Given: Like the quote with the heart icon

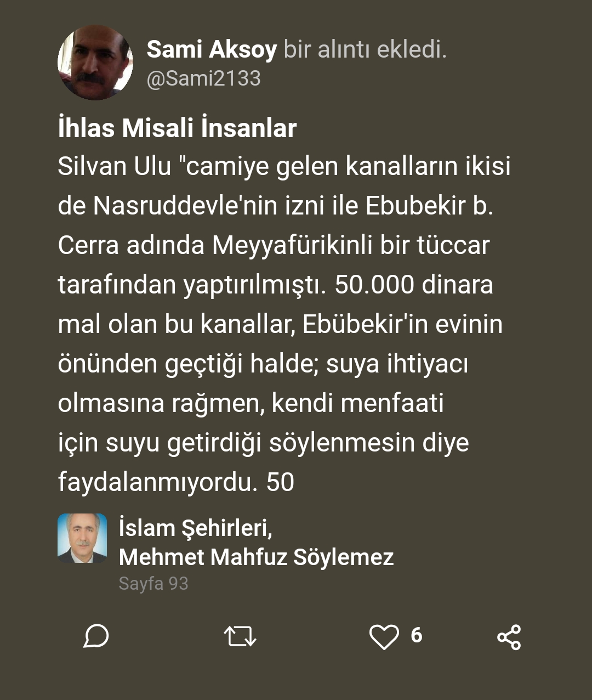Looking at the screenshot, I should 384,637.
